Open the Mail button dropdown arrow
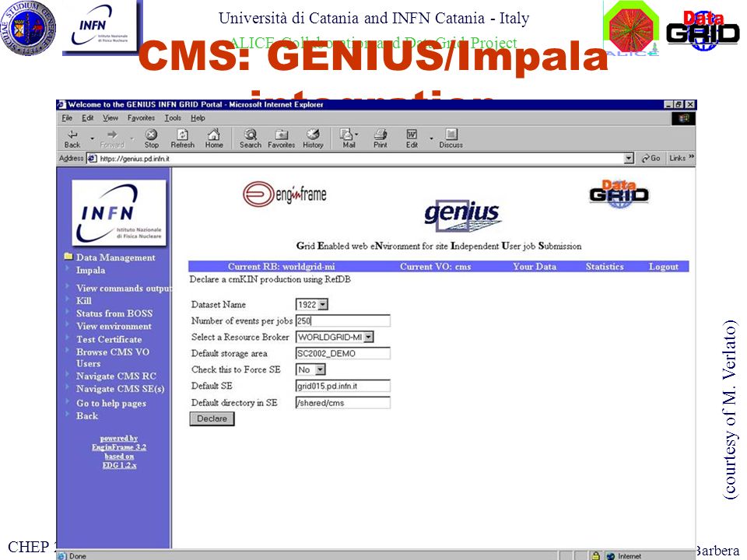Image resolution: width=747 pixels, height=560 pixels. (357, 135)
